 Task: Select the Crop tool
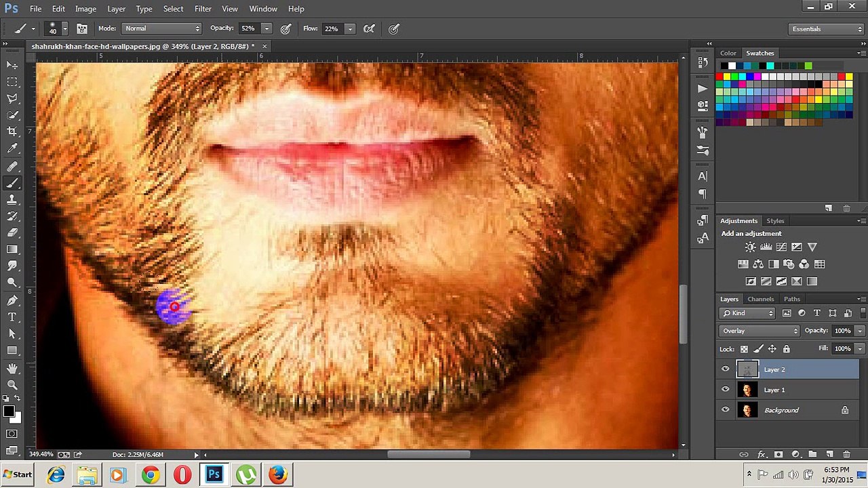[x=12, y=132]
